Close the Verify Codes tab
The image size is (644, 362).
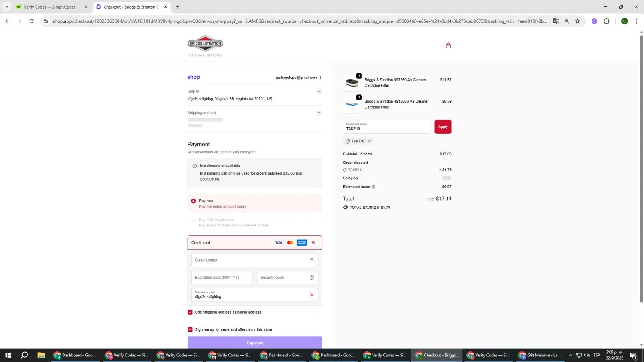point(85,7)
